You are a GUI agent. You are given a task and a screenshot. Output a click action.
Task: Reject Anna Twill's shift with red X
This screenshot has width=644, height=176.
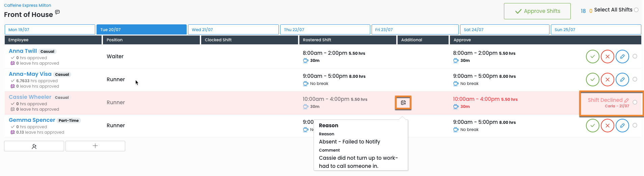(607, 57)
